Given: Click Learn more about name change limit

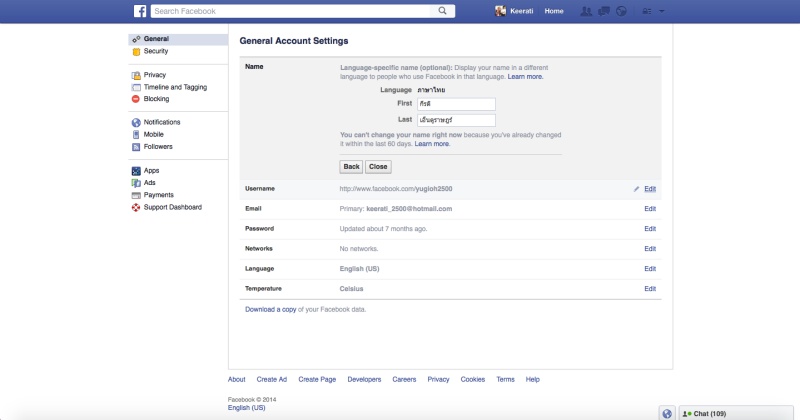Looking at the screenshot, I should [x=432, y=144].
